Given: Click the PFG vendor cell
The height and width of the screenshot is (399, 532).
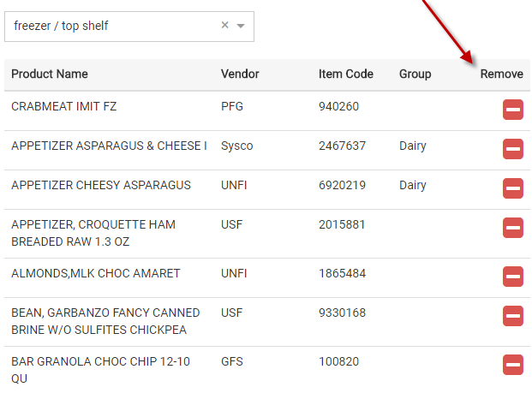Looking at the screenshot, I should tap(231, 107).
